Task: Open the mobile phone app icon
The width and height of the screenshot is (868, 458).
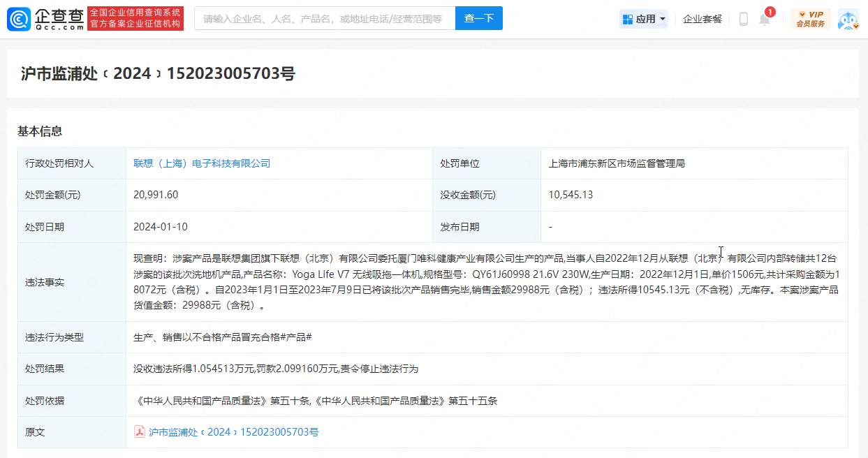Action: coord(744,19)
